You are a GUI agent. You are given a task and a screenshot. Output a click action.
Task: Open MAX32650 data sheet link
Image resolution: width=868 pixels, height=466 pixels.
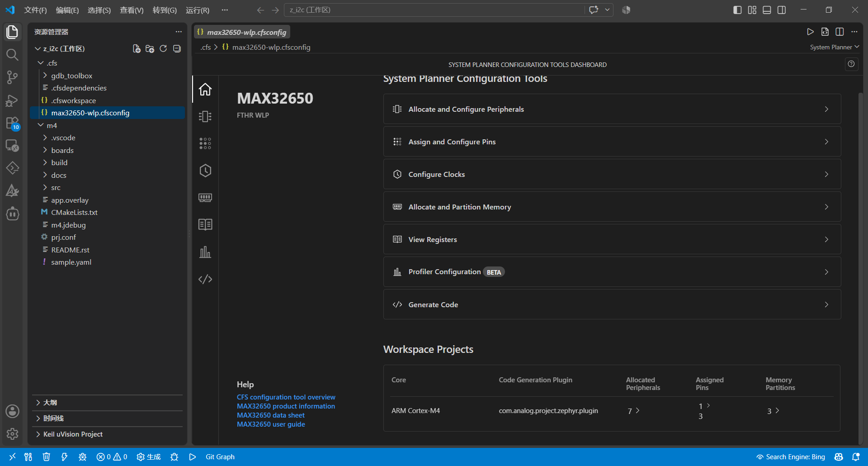click(x=271, y=415)
